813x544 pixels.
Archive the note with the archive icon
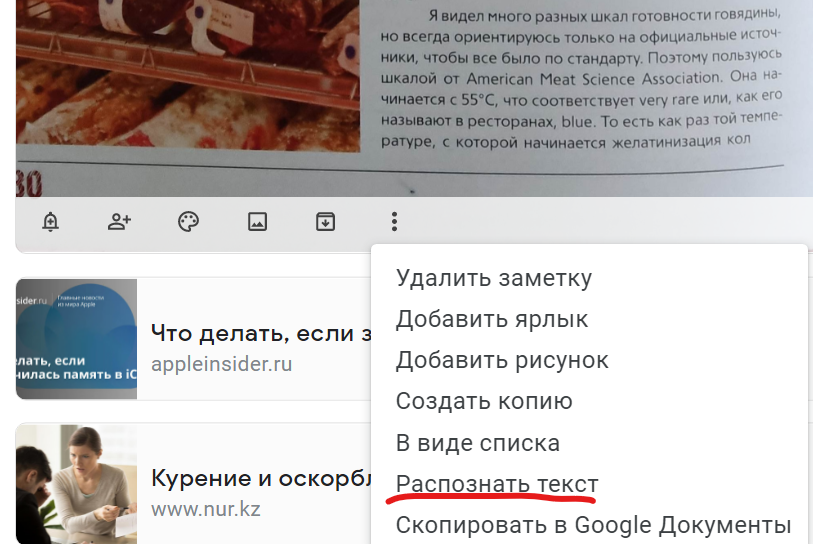tap(325, 222)
